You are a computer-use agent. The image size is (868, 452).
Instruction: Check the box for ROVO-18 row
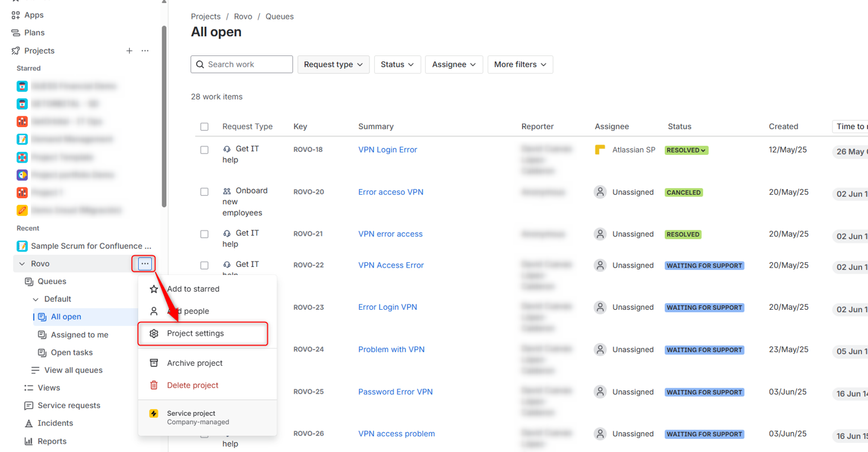click(204, 149)
